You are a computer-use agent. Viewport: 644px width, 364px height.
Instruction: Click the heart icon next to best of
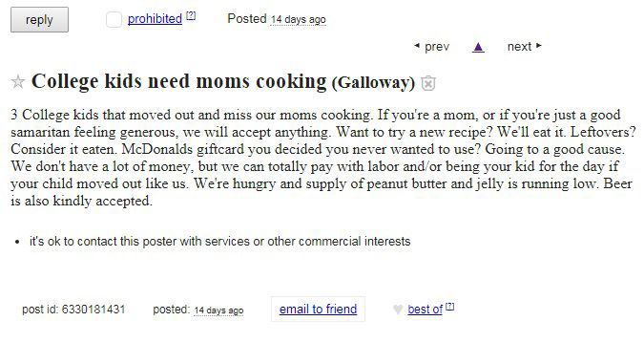(x=398, y=310)
